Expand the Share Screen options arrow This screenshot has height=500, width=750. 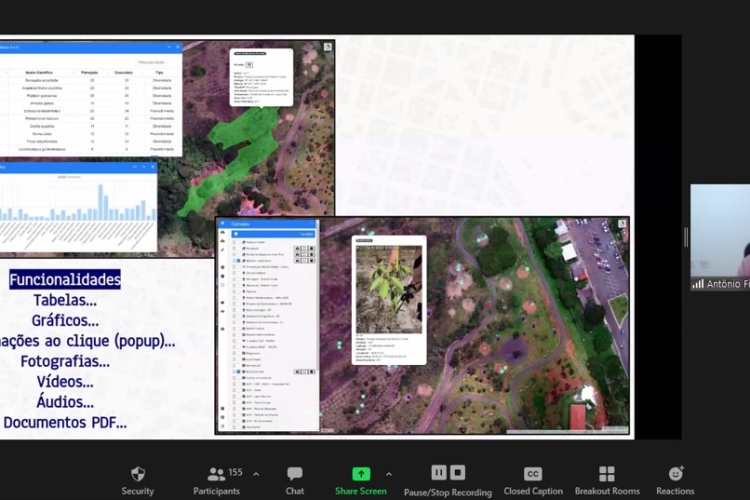click(389, 474)
